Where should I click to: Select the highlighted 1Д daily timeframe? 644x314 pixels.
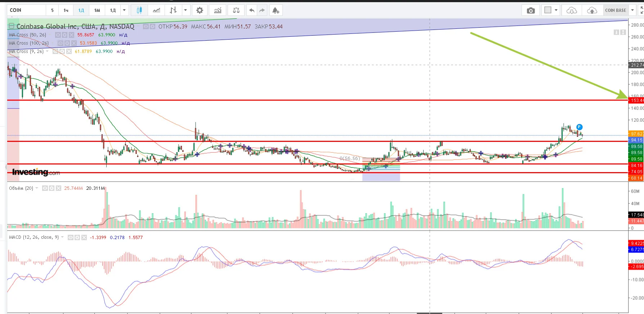click(x=81, y=10)
